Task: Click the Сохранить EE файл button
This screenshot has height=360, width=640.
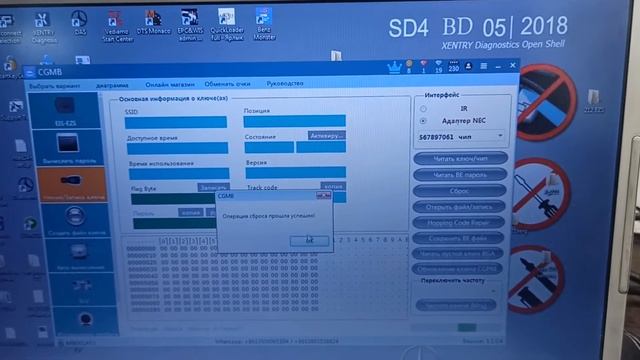Action: click(x=458, y=238)
